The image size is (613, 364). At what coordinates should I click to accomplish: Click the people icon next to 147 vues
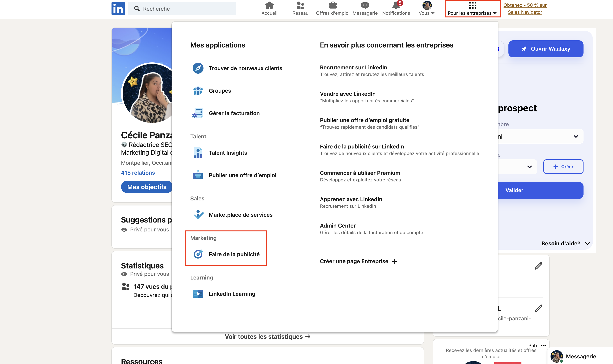126,286
